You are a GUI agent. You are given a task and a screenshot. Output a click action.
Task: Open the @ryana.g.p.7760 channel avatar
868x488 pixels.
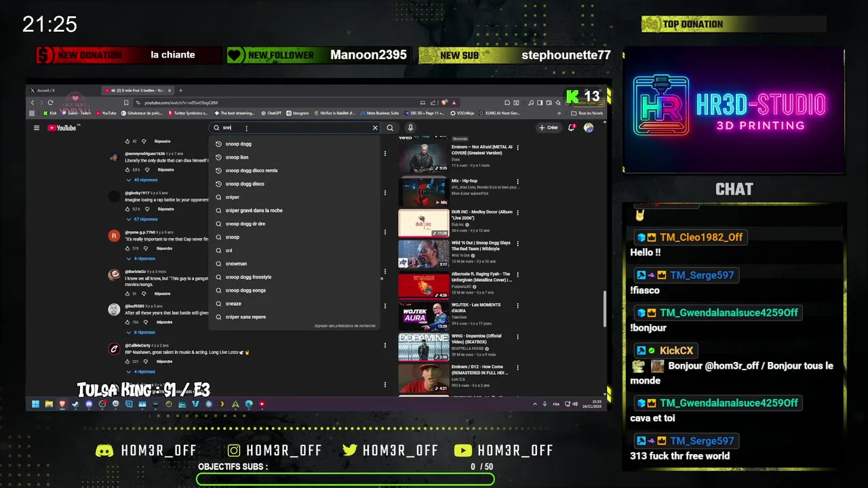pyautogui.click(x=114, y=236)
